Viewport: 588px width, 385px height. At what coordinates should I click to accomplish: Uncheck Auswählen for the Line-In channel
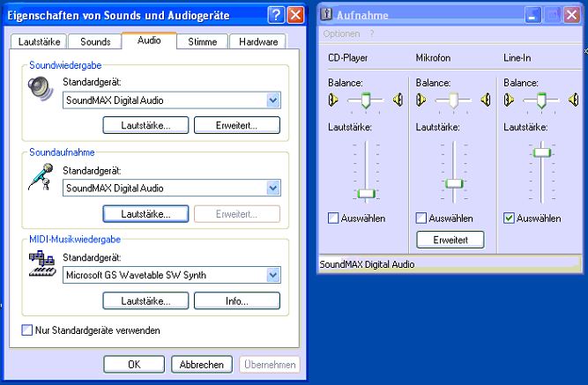click(509, 218)
